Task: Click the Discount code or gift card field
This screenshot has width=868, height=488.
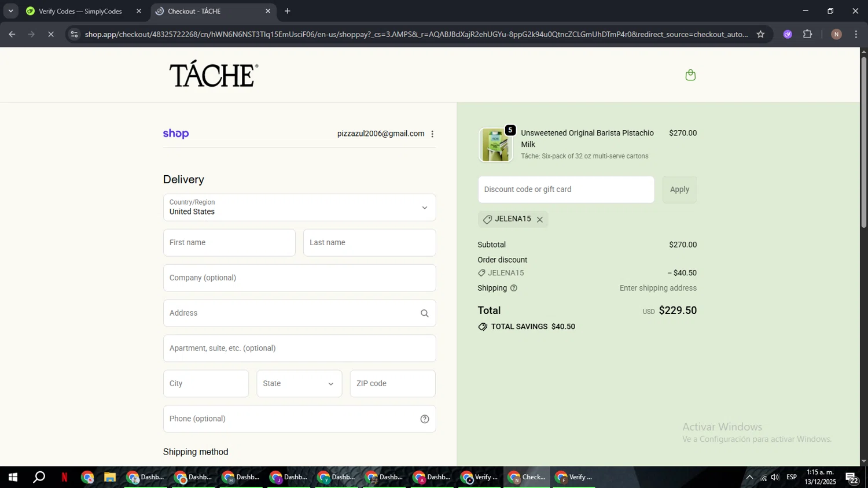Action: coord(566,190)
